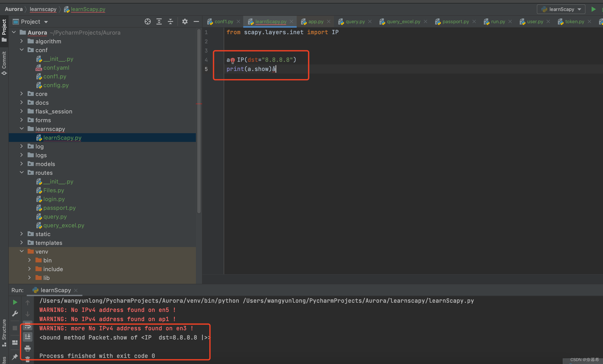Pin the Run tab with the pin icon

(x=15, y=356)
